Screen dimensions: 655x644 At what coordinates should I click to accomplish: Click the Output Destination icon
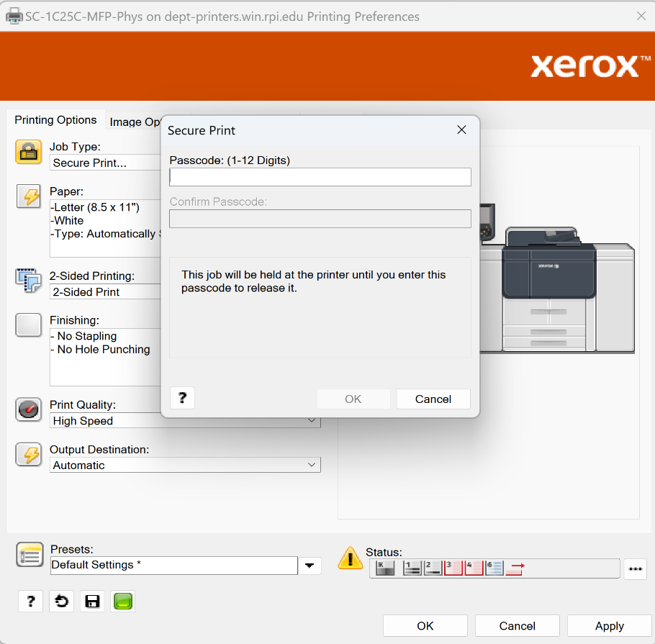[28, 454]
